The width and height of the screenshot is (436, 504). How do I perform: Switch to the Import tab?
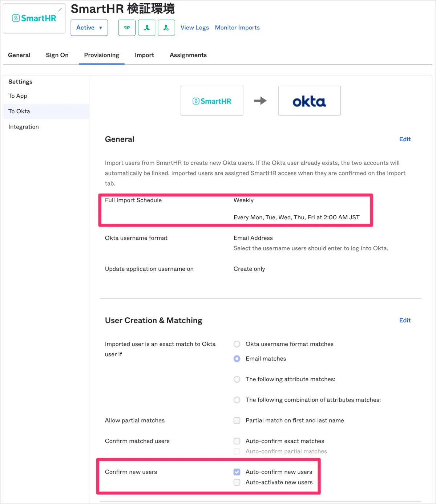144,55
